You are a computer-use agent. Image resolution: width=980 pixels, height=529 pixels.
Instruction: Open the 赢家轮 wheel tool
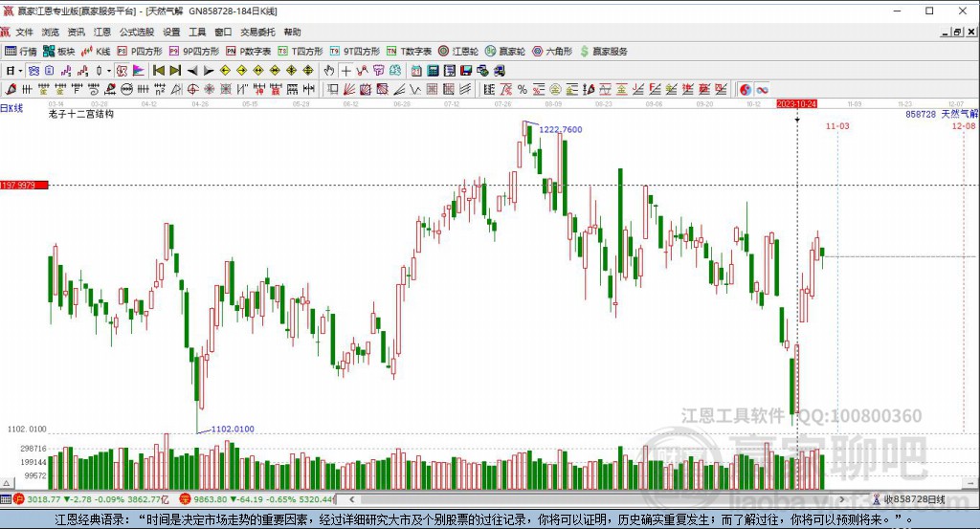click(x=505, y=52)
